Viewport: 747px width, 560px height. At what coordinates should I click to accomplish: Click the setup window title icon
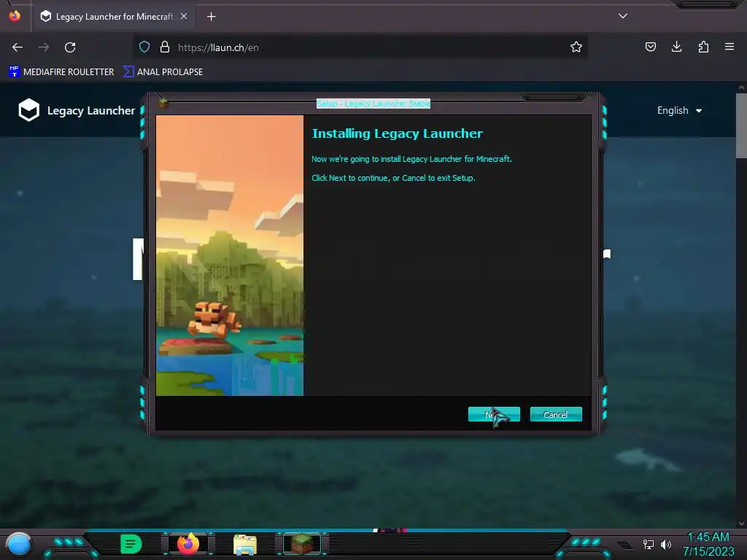[x=163, y=103]
